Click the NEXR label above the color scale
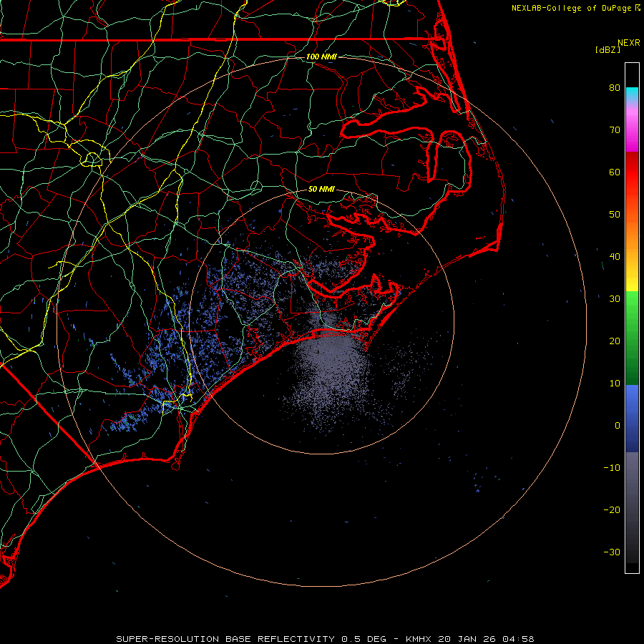The width and height of the screenshot is (644, 644). click(x=629, y=43)
